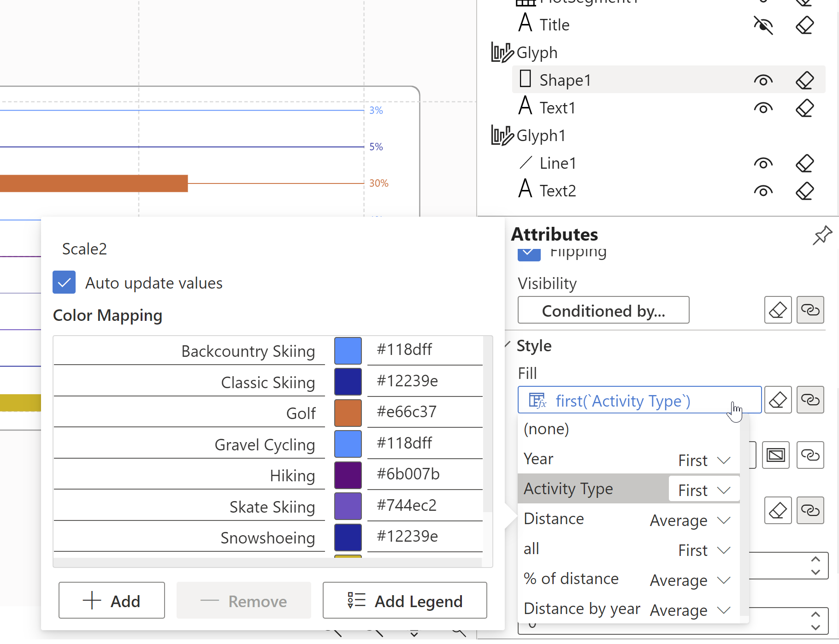
Task: Choose Distance by year from the menu
Action: pos(582,609)
